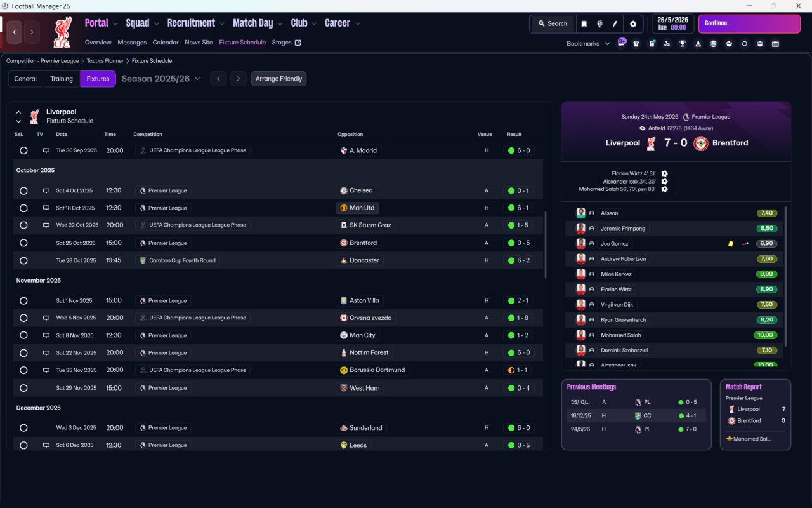The width and height of the screenshot is (812, 508).
Task: Open the 9+ messages bubble bookmark
Action: tap(622, 43)
